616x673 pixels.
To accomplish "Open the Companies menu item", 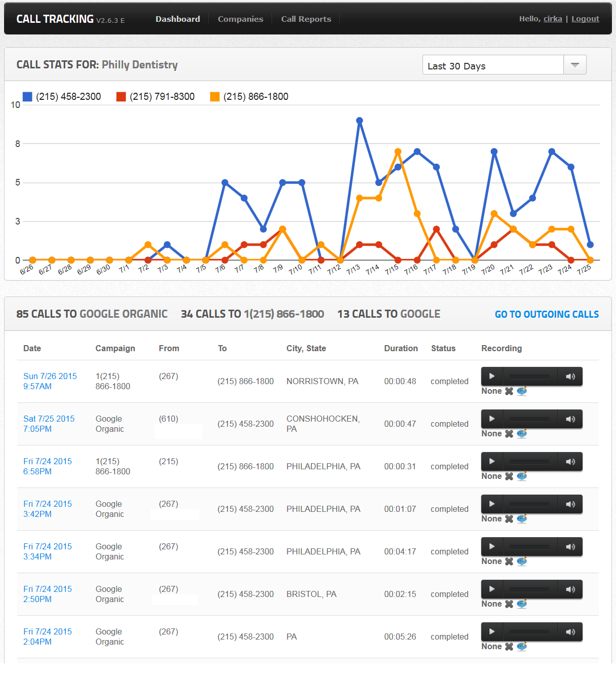I will click(241, 19).
